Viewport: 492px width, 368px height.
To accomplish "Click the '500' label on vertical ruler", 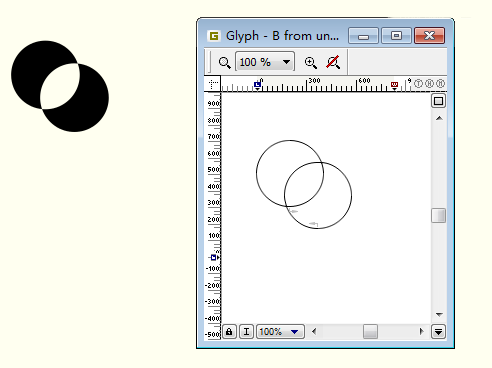I will tap(213, 170).
